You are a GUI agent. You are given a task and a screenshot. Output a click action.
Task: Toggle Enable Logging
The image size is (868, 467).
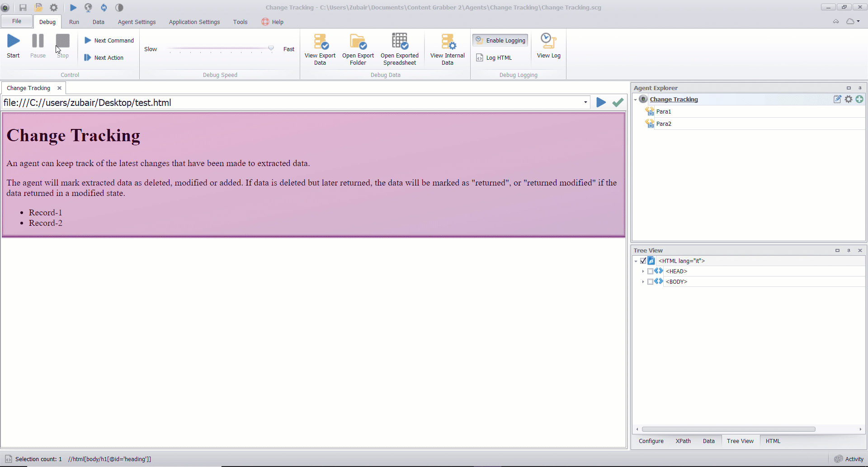tap(500, 40)
